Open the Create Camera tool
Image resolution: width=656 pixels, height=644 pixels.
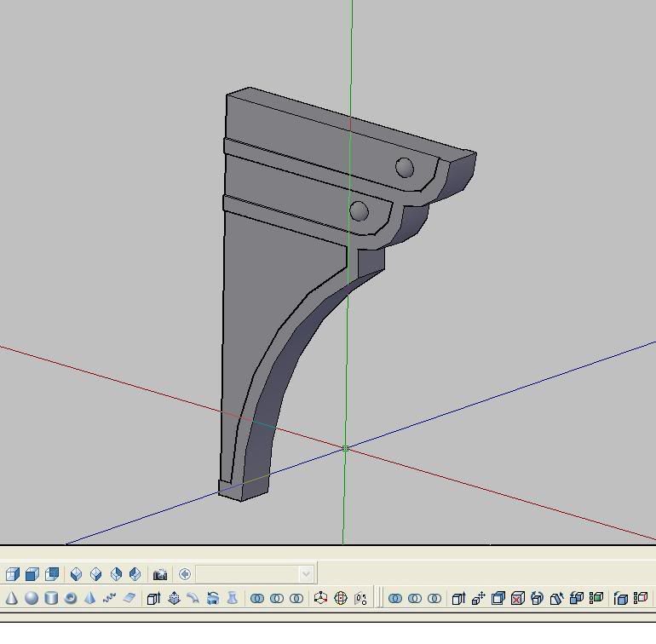159,574
